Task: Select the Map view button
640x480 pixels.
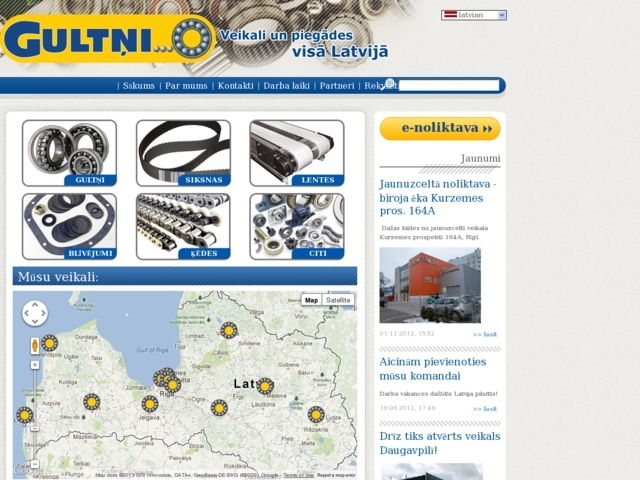Action: (311, 300)
